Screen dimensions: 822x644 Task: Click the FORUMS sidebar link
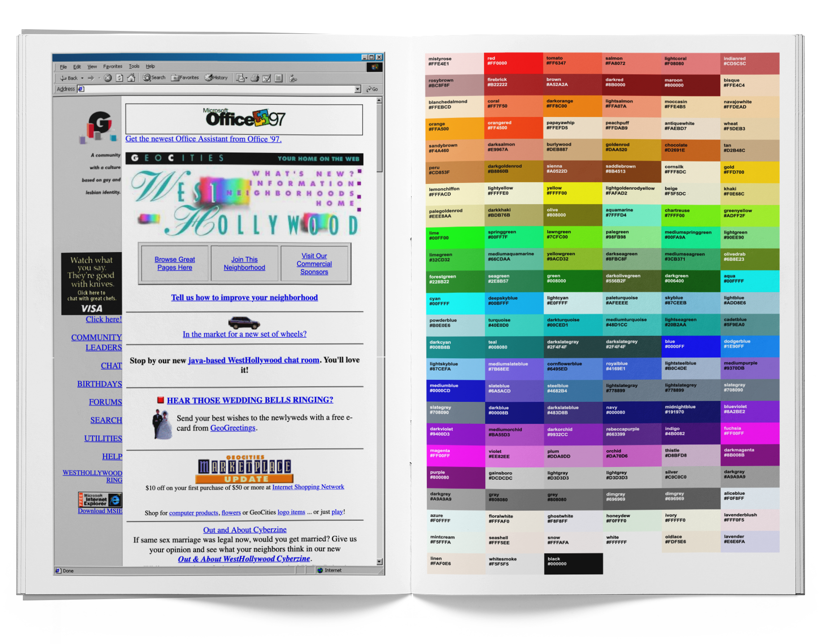(105, 402)
